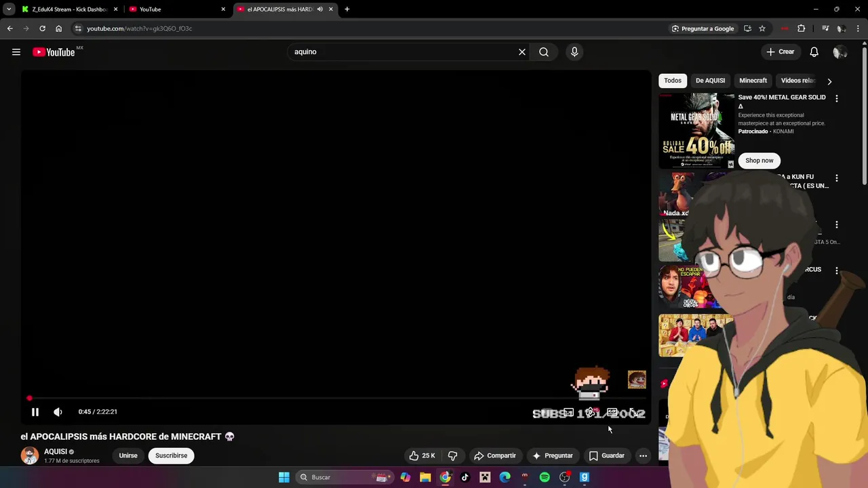This screenshot has height=488, width=868.
Task: Open the AQUISI channel avatar
Action: coord(29,455)
